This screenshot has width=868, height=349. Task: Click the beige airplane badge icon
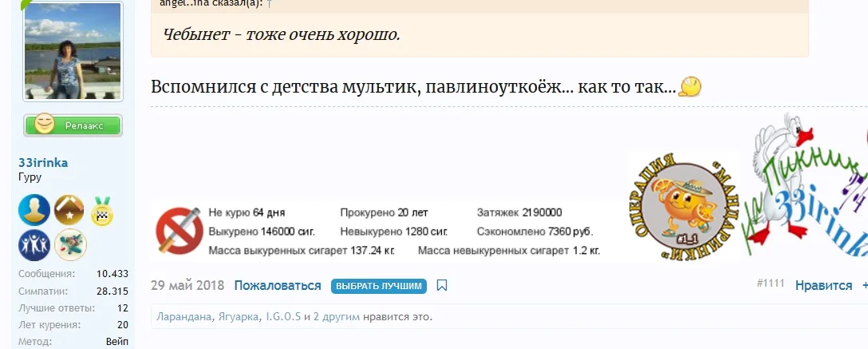(x=70, y=245)
